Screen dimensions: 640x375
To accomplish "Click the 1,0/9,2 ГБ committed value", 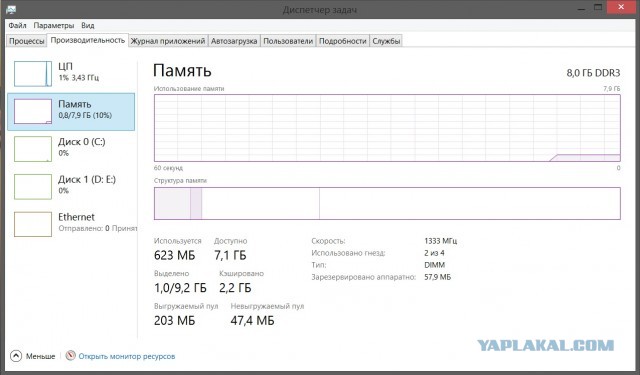I will pos(180,288).
